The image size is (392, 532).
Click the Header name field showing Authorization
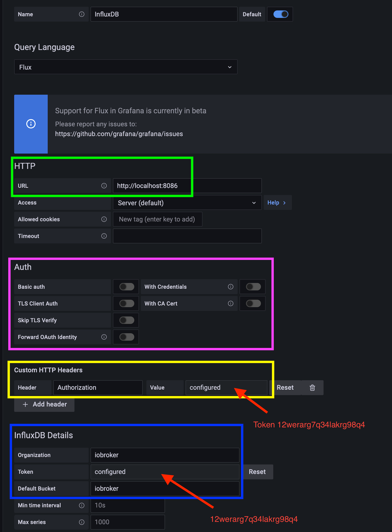point(98,388)
